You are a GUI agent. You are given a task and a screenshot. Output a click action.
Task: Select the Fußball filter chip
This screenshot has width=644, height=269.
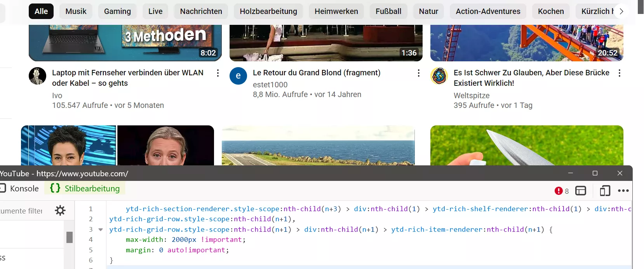coord(388,11)
